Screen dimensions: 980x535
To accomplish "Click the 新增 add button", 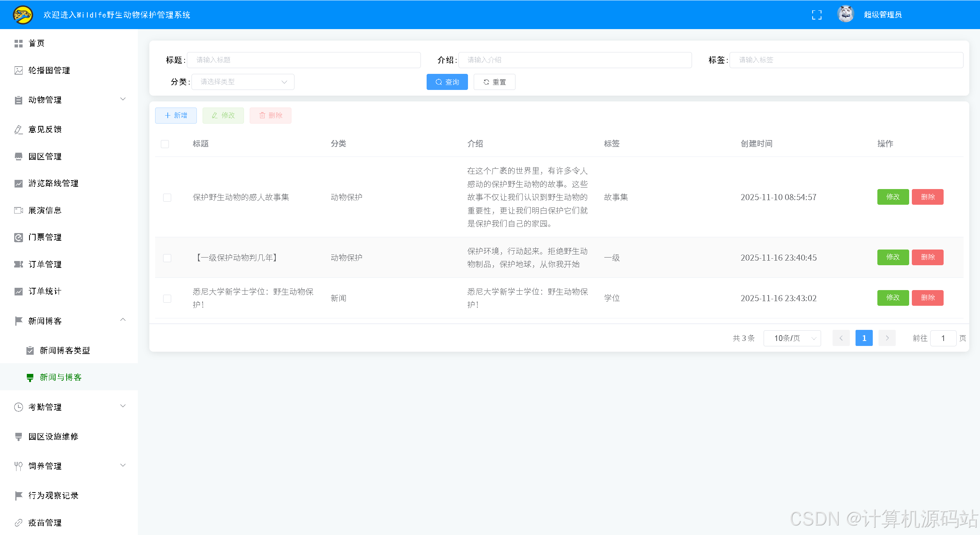I will click(176, 116).
